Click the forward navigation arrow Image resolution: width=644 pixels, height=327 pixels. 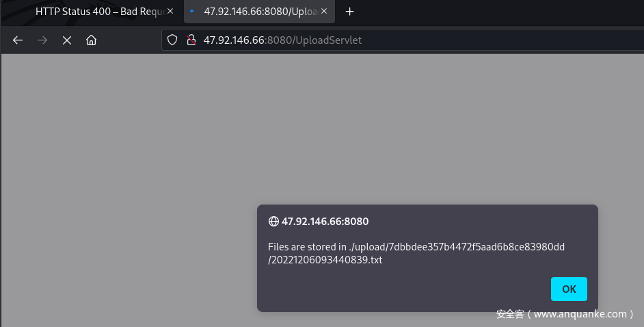tap(42, 40)
